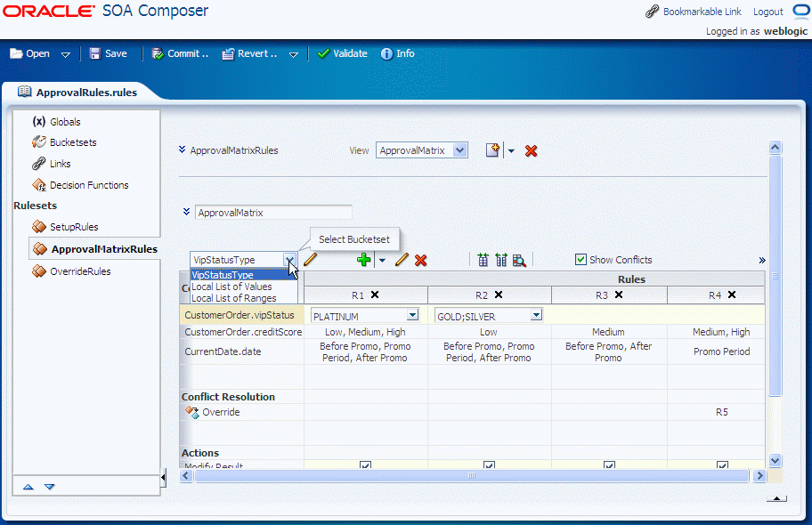Open the VipStatusType bucketset dropdown arrow
The image size is (812, 525).
click(289, 260)
